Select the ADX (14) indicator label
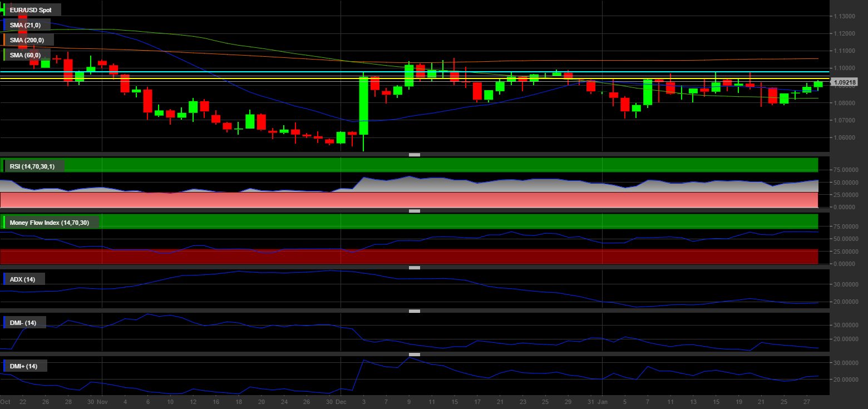 (x=24, y=279)
